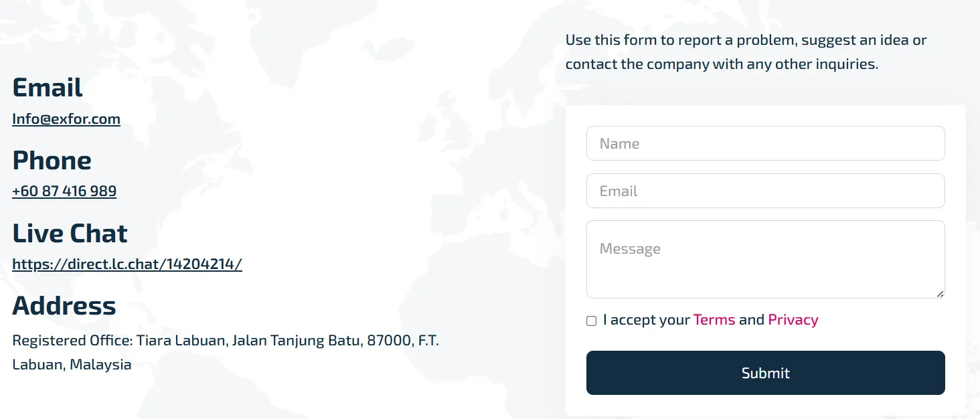
Task: Select the Message text area
Action: [x=765, y=259]
